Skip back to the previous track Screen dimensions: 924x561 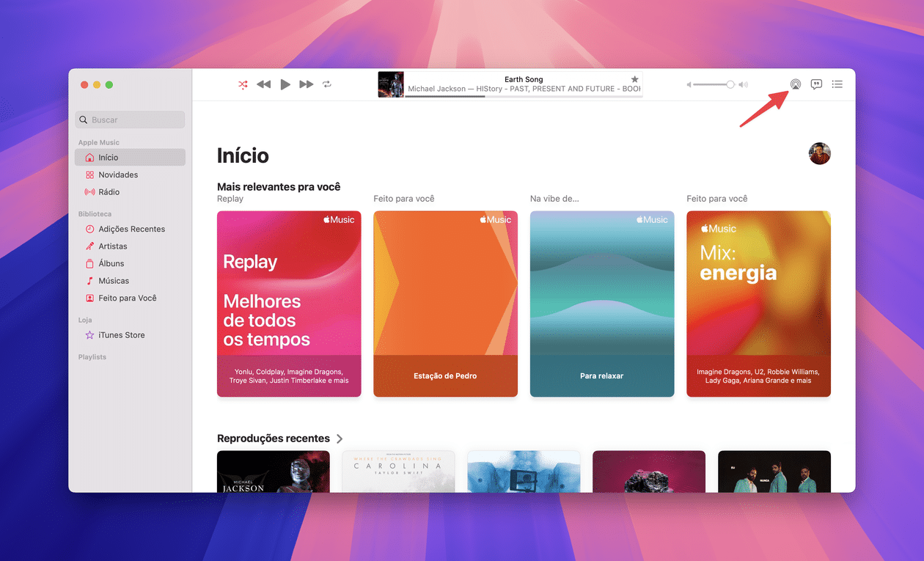tap(264, 84)
